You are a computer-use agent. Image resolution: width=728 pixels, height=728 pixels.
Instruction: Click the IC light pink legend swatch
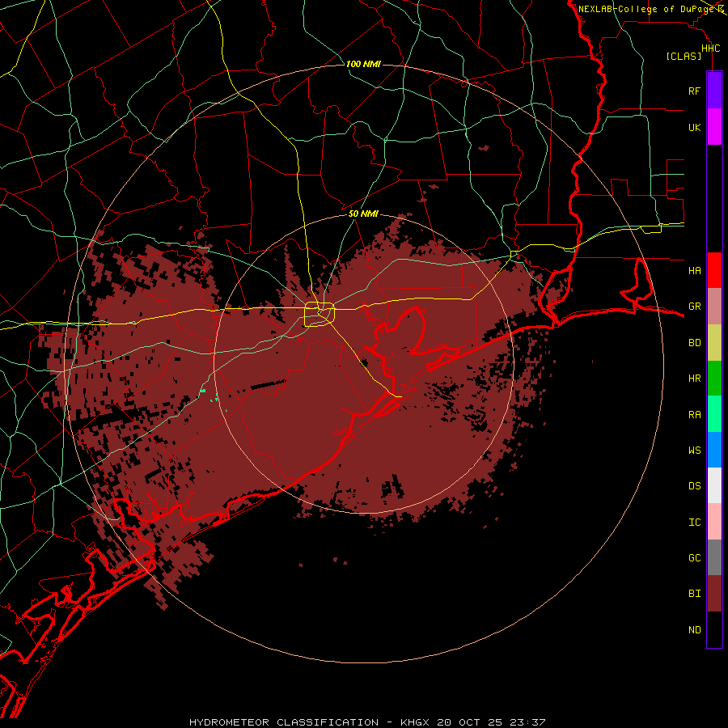click(x=714, y=522)
